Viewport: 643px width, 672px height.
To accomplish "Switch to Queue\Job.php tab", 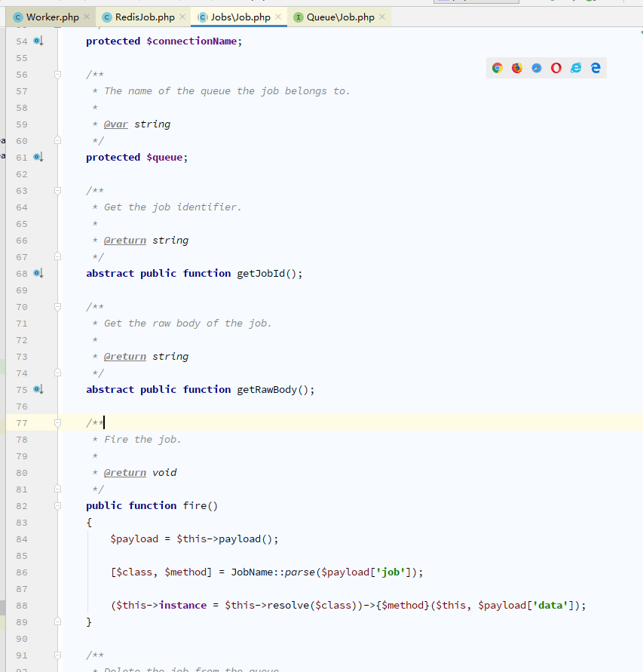I will click(339, 17).
